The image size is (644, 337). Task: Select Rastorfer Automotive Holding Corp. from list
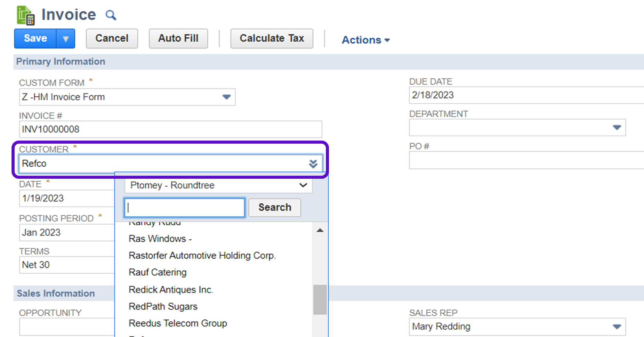pyautogui.click(x=202, y=256)
